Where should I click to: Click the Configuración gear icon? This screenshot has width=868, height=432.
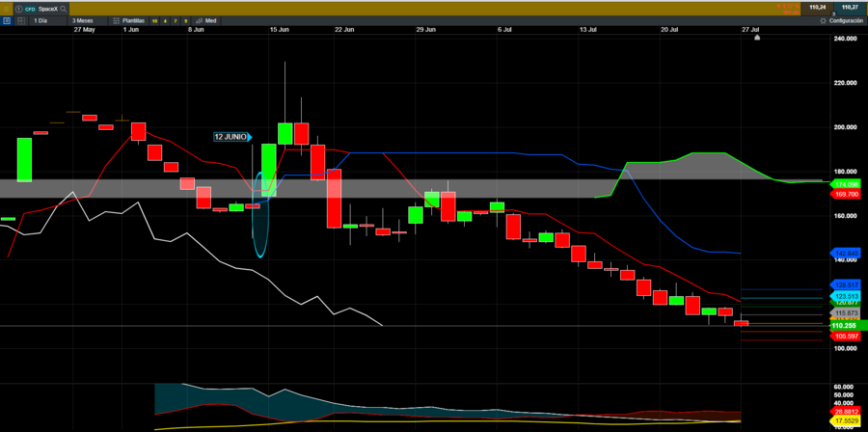[824, 20]
